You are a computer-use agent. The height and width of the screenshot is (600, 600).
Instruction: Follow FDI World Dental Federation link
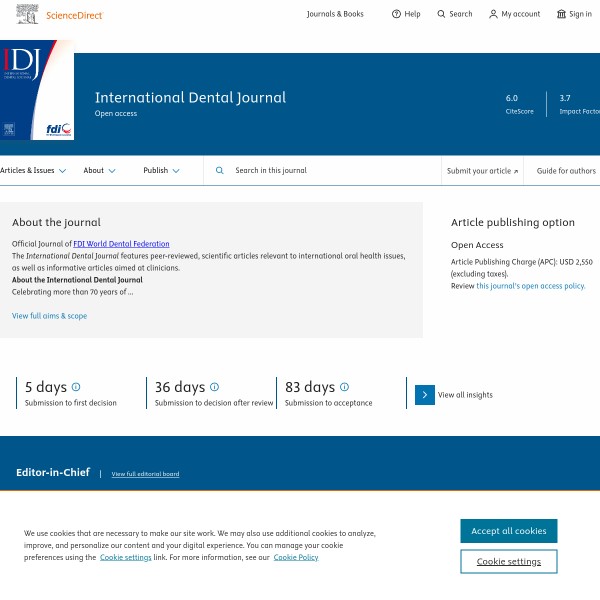coord(121,244)
